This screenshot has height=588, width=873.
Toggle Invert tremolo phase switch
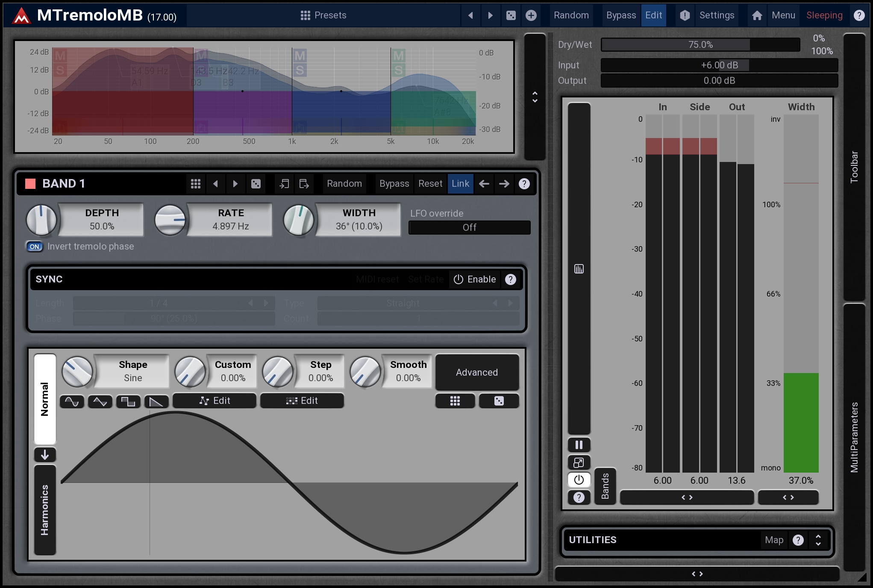click(35, 247)
